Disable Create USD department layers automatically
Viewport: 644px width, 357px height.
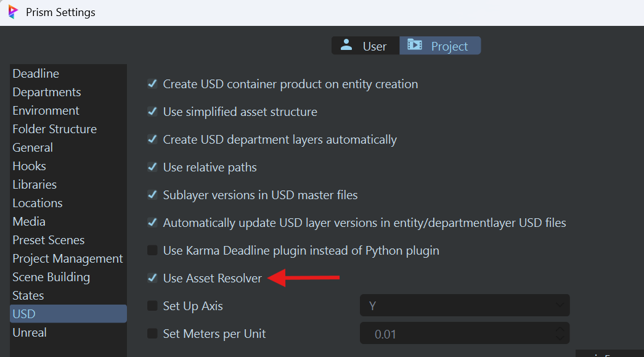tap(152, 139)
